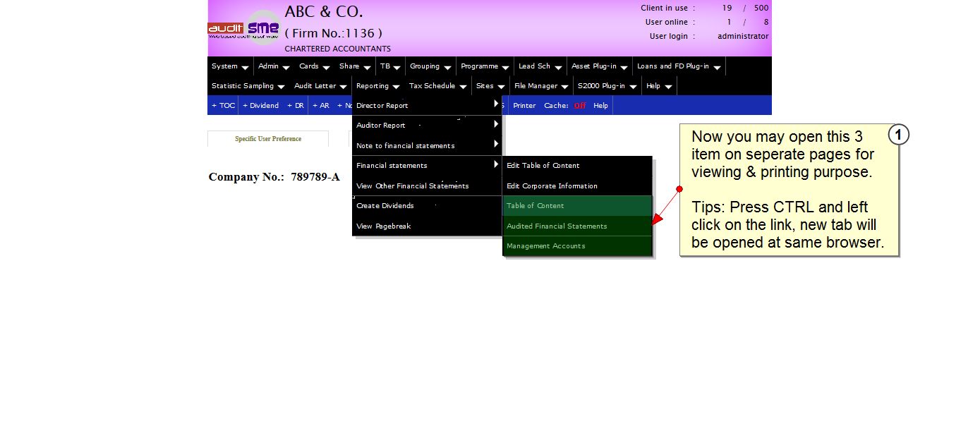The image size is (980, 431).
Task: Click View Other Financial Statements
Action: click(x=412, y=186)
